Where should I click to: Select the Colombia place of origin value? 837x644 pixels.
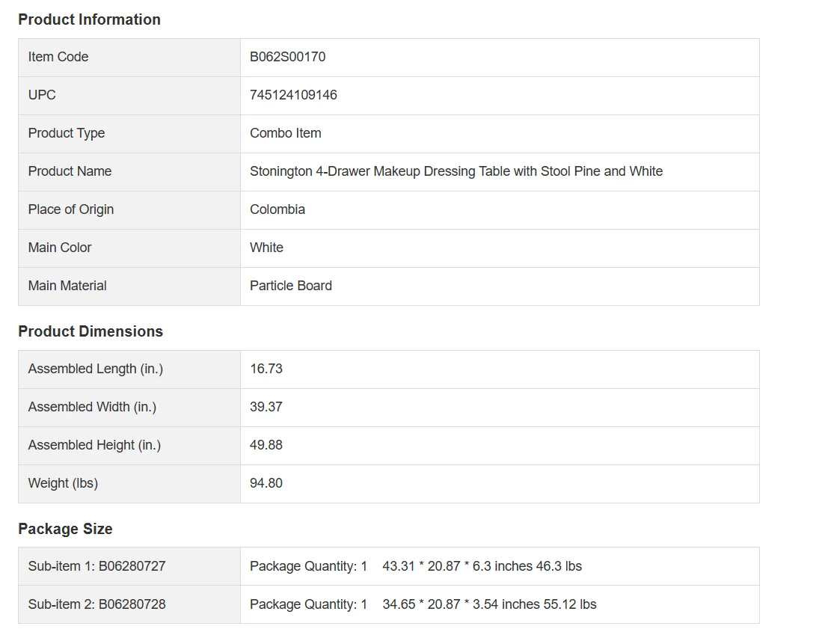277,209
